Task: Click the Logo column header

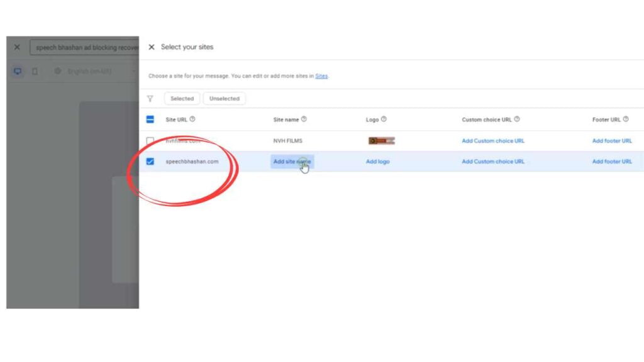Action: (372, 119)
